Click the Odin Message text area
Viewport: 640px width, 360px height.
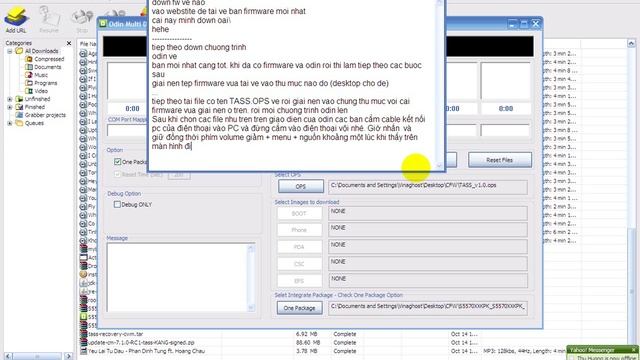(178, 278)
